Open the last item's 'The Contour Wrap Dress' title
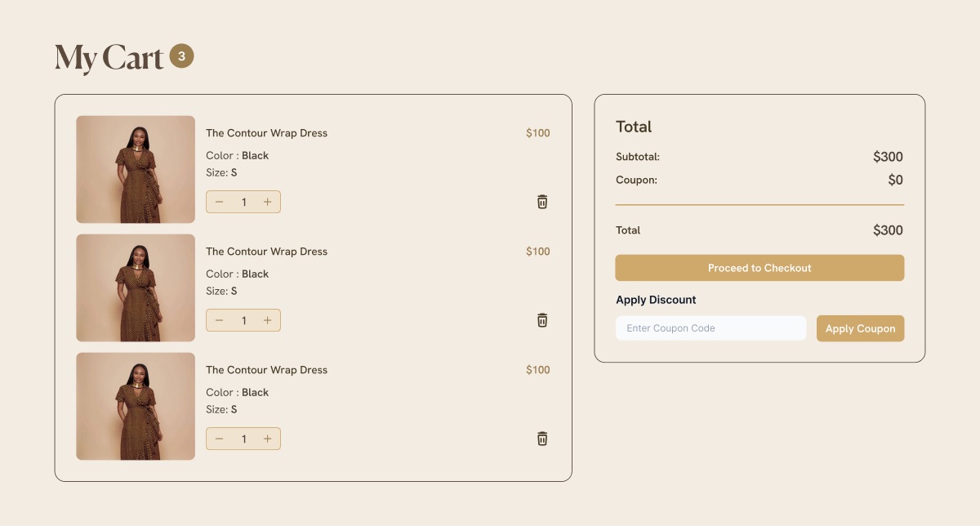980x526 pixels. click(266, 370)
